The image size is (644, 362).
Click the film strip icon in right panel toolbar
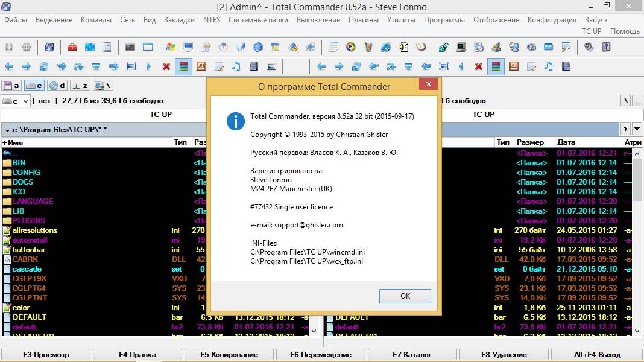tap(566, 66)
